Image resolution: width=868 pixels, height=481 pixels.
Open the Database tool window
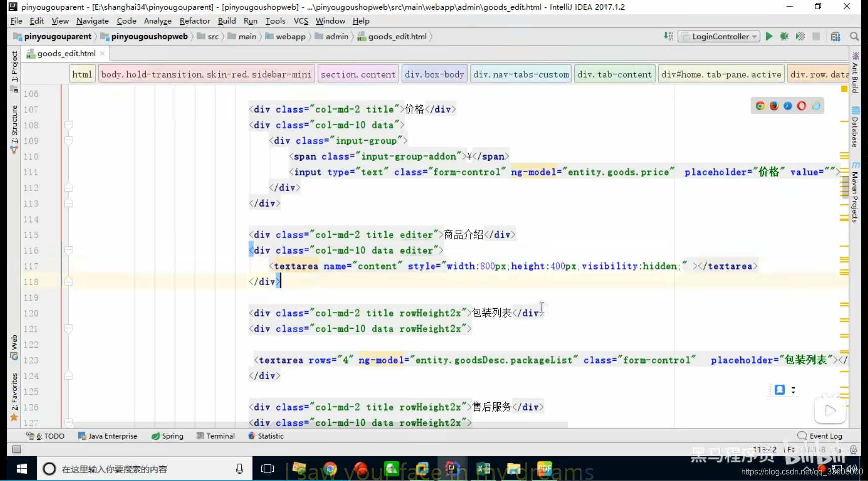[x=855, y=127]
